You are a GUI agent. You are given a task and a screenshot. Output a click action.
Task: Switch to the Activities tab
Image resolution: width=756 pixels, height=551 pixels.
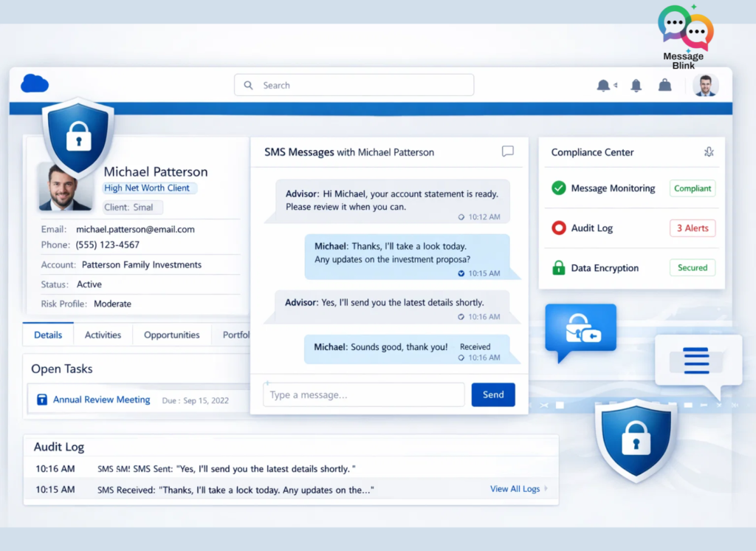tap(103, 335)
